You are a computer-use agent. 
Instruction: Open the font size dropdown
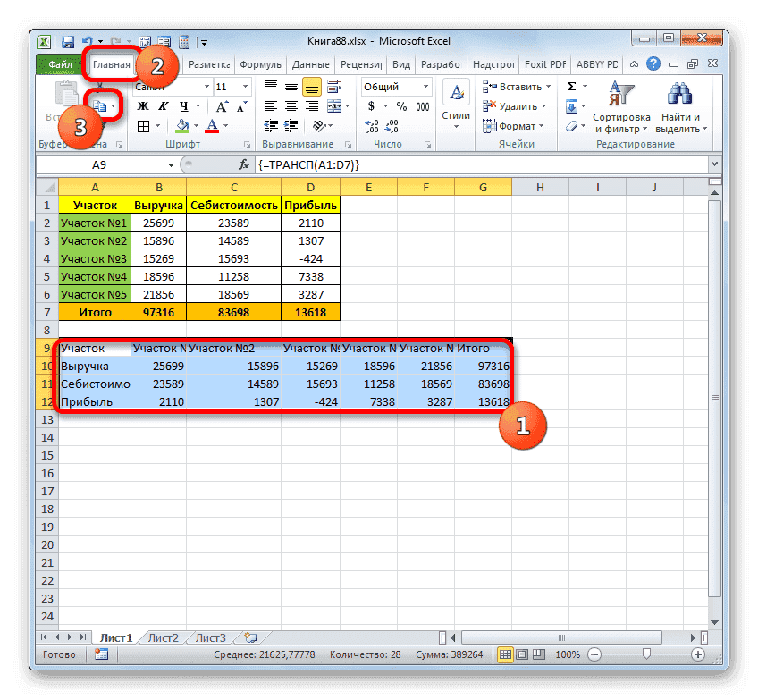tap(243, 86)
